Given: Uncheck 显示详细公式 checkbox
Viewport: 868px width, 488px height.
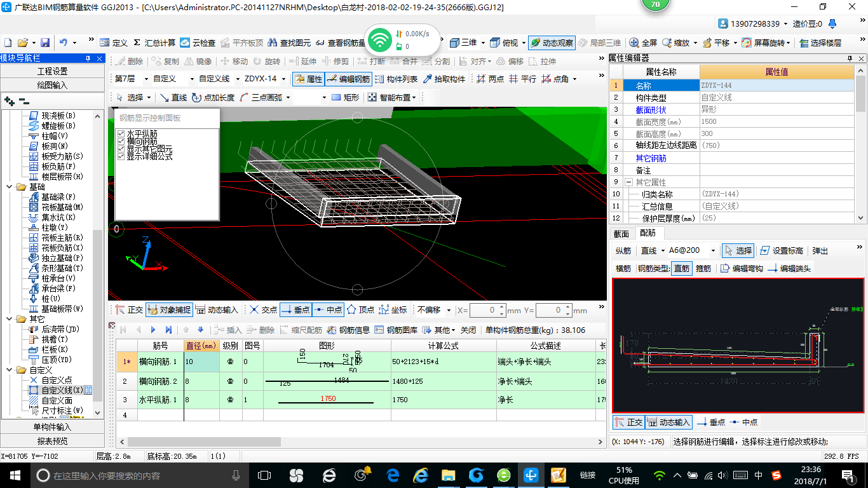Looking at the screenshot, I should (x=121, y=156).
